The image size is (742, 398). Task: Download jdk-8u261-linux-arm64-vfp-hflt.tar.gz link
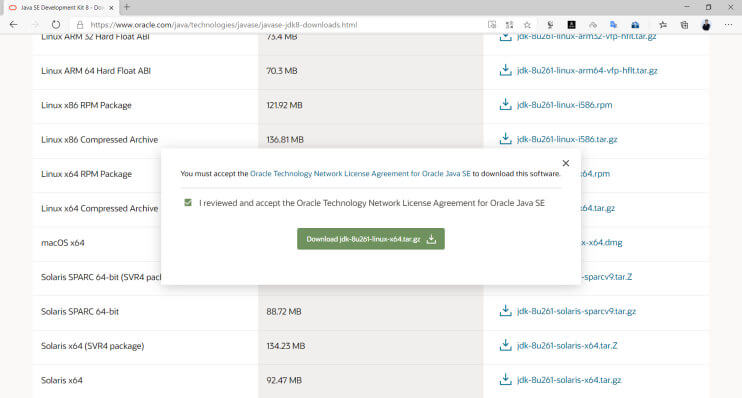click(x=587, y=71)
